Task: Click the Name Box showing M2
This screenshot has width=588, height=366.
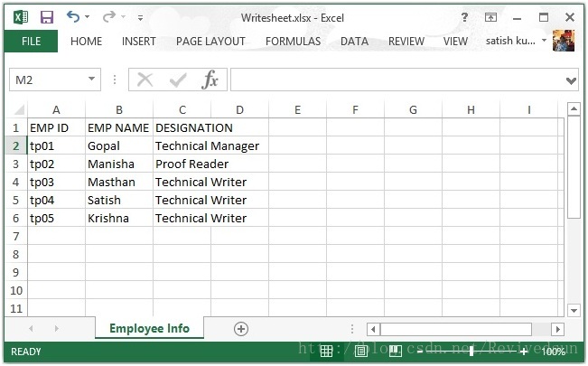Action: click(x=48, y=80)
